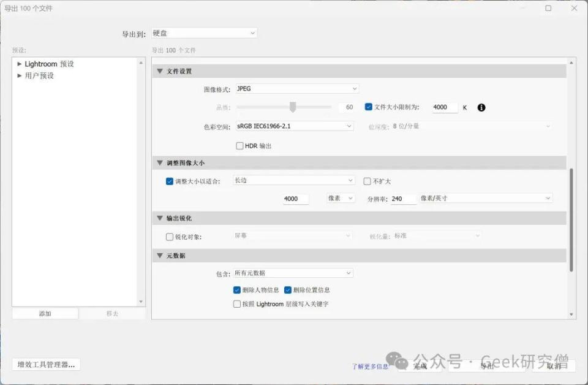Collapse the 文件设置 section triangle
Viewport: 588px width, 385px height.
click(x=160, y=71)
